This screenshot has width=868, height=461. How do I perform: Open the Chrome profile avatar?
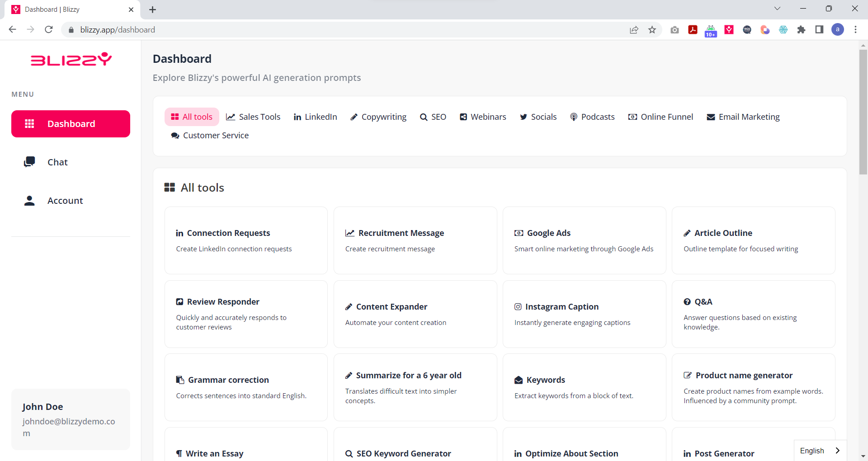838,30
